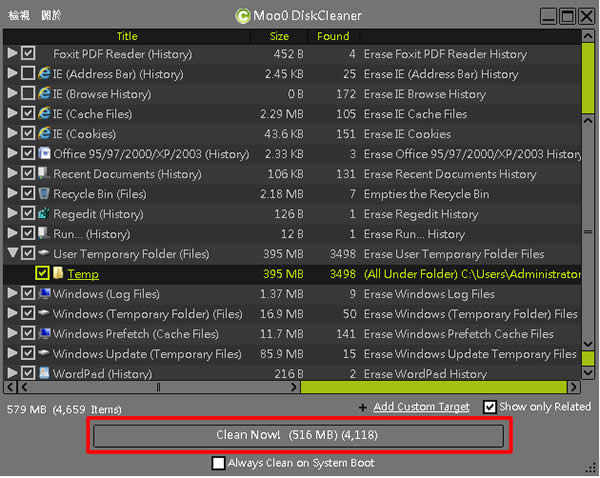The width and height of the screenshot is (600, 478).
Task: Toggle Show only Related checkbox
Action: pyautogui.click(x=489, y=407)
